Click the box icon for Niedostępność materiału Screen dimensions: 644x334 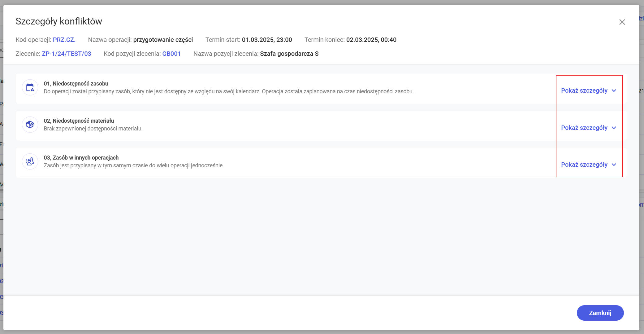point(30,125)
